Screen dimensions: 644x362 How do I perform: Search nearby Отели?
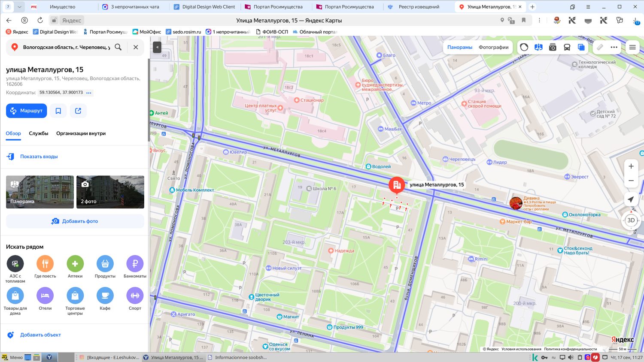[45, 299]
